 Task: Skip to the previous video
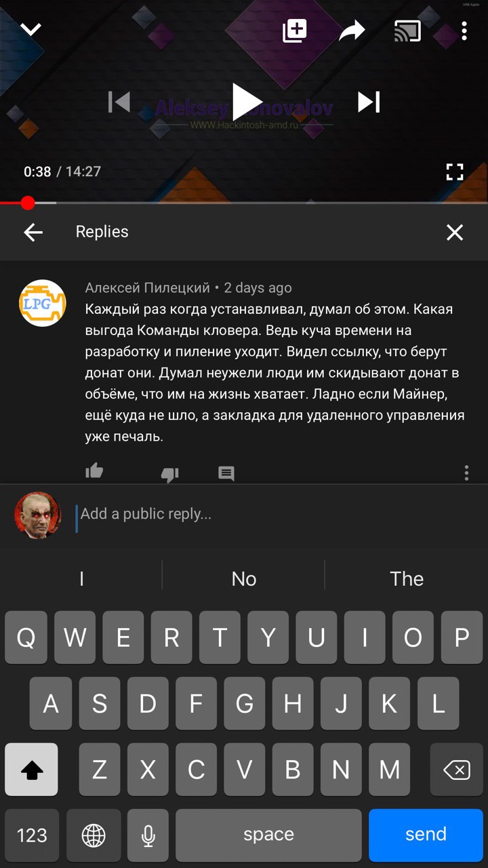coord(119,102)
